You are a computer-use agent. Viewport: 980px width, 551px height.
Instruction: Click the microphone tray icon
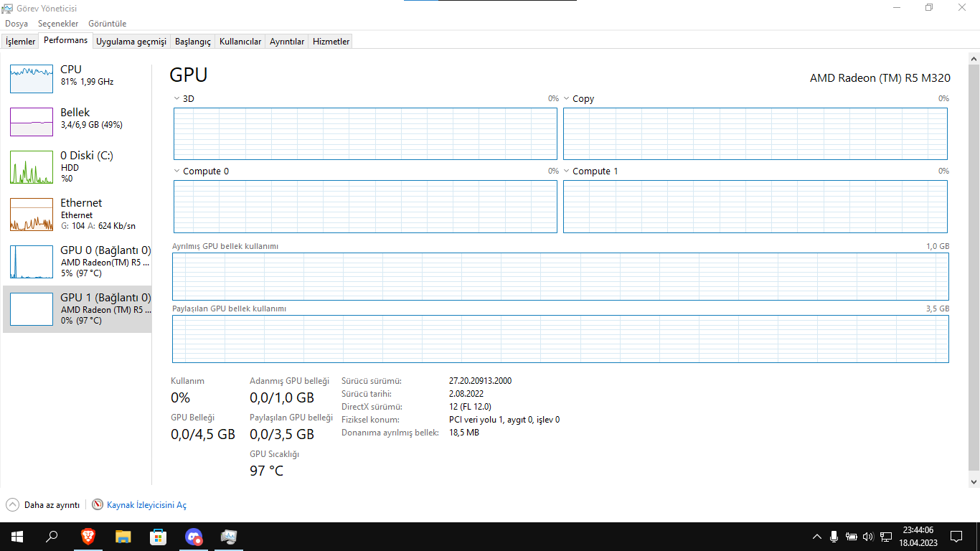834,537
